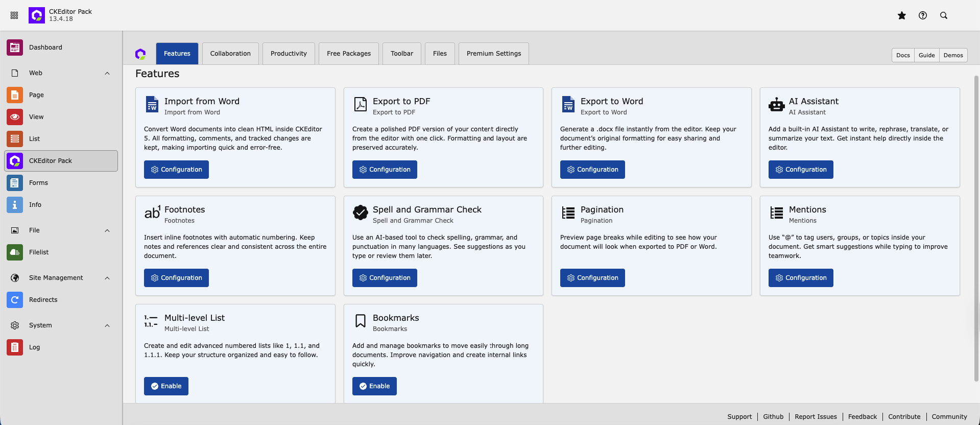Click the bookmark star icon in header
This screenshot has width=980, height=425.
click(x=902, y=15)
